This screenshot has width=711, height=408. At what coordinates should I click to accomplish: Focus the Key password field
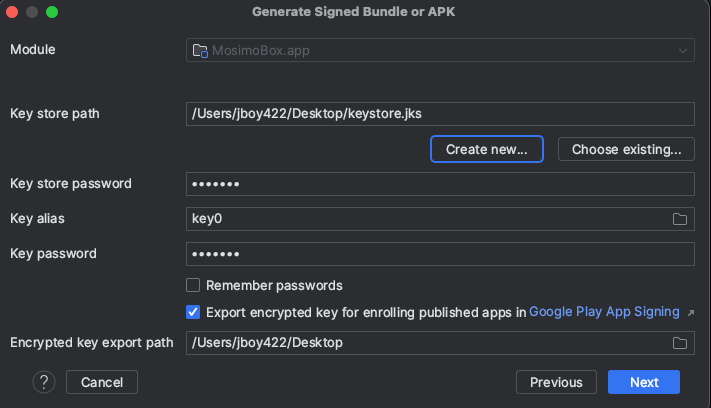click(440, 254)
